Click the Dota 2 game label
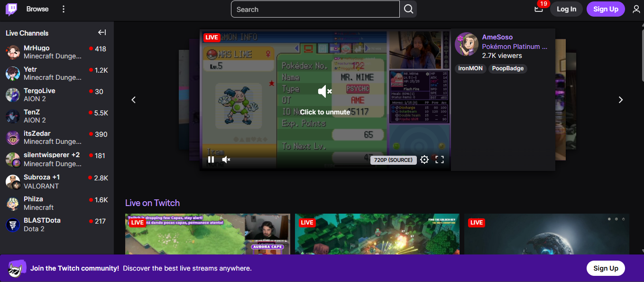Viewport: 644px width, 282px height. pos(34,229)
